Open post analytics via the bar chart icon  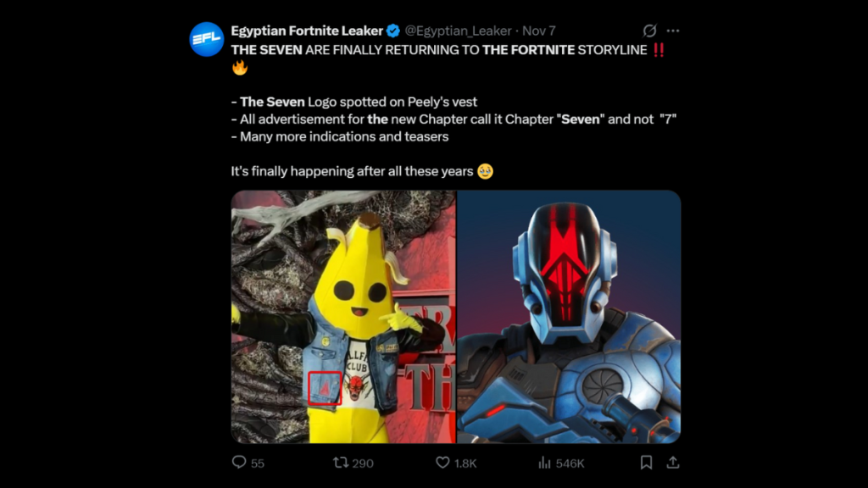(x=543, y=463)
